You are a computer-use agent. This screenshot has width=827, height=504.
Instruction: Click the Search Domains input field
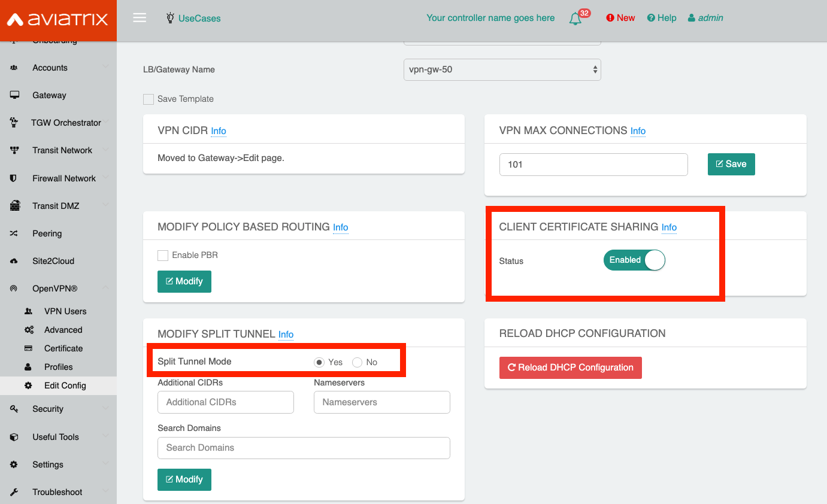[x=304, y=448]
